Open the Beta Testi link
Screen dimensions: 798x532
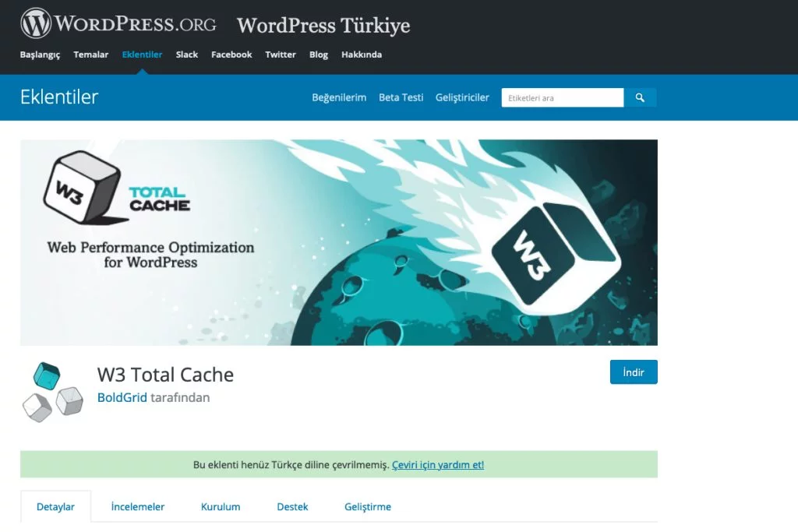coord(401,97)
